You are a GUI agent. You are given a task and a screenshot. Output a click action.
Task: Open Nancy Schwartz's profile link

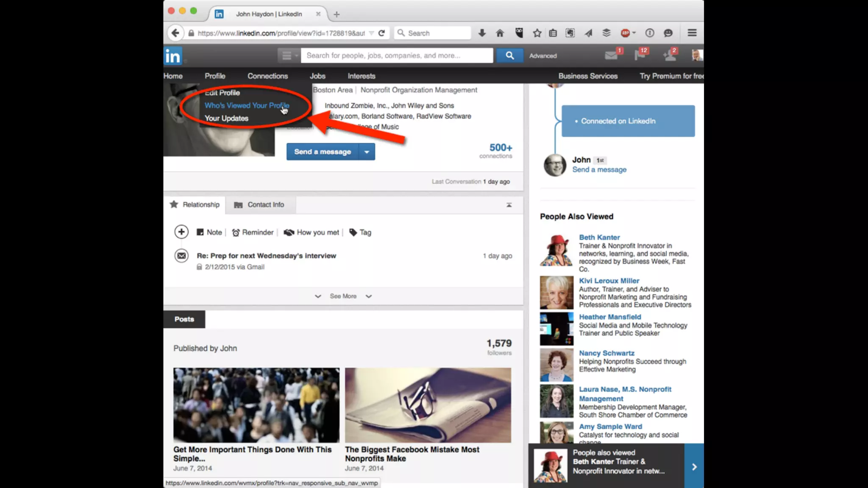coord(606,353)
